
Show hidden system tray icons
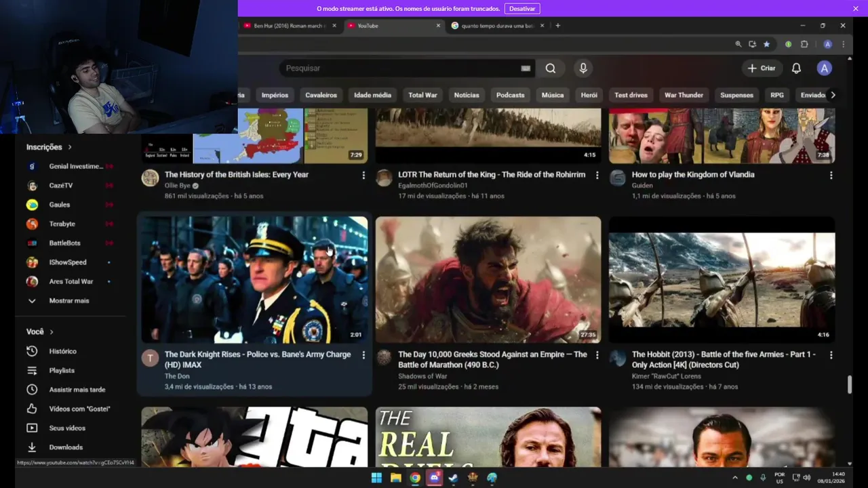coord(735,478)
